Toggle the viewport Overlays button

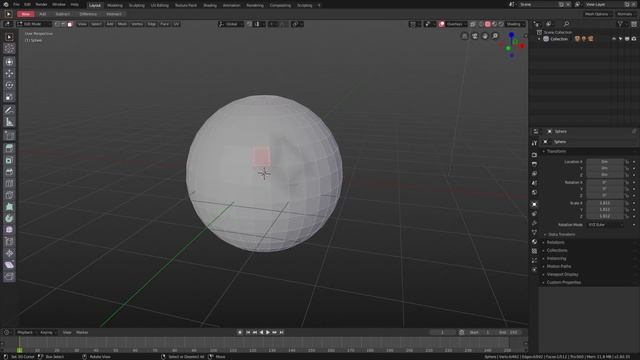tap(442, 24)
